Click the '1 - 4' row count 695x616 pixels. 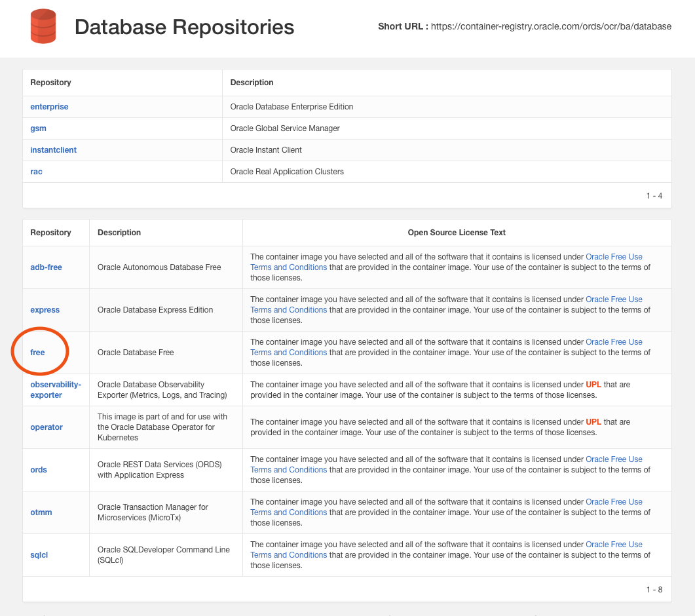(x=654, y=196)
